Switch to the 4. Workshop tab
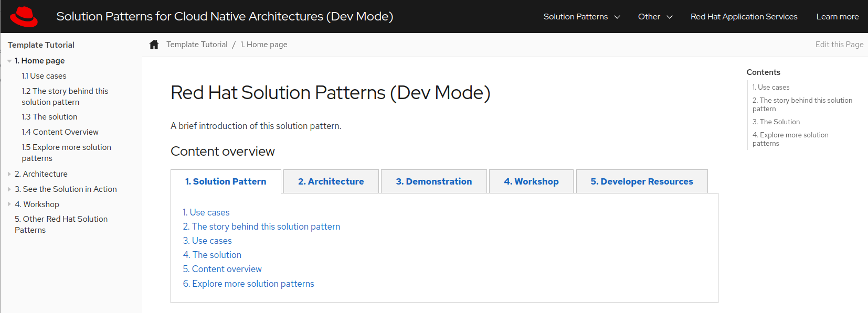868x313 pixels. 531,181
